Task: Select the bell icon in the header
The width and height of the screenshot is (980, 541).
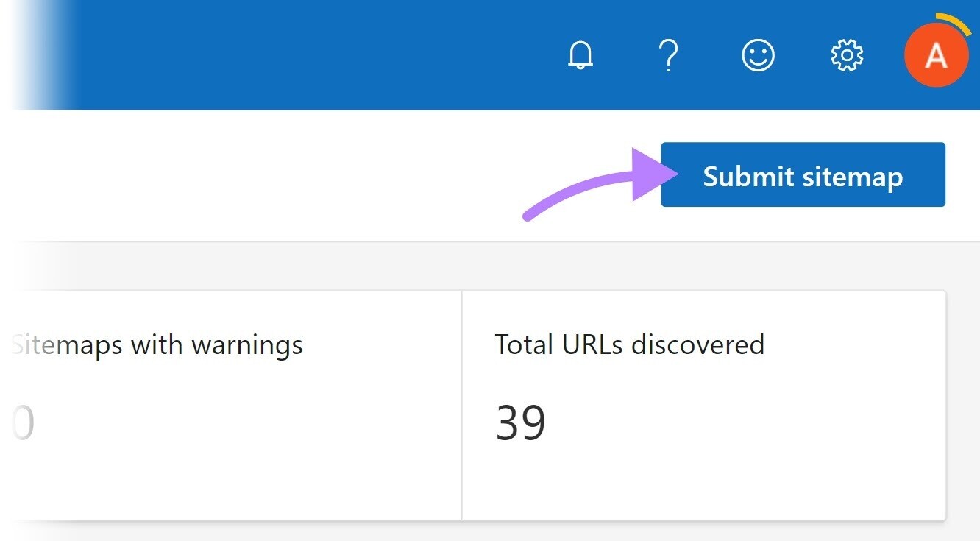Action: pos(580,54)
